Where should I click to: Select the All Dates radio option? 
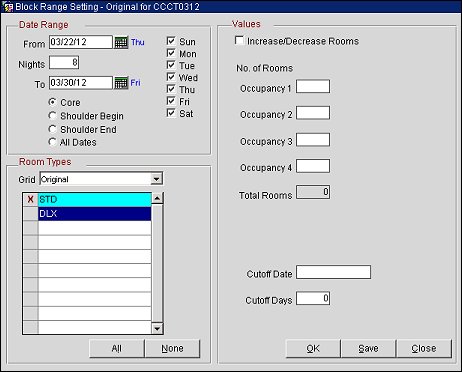point(52,142)
